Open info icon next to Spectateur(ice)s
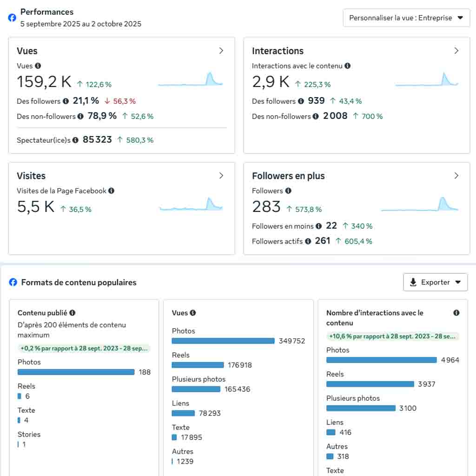The width and height of the screenshot is (476, 476). [76, 140]
